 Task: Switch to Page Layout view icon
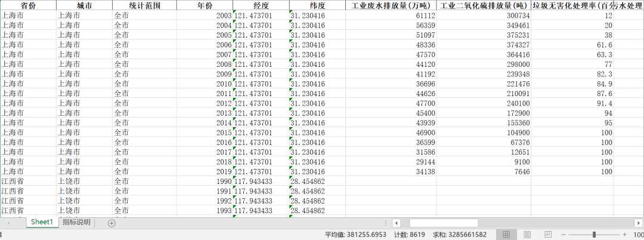click(x=527, y=235)
